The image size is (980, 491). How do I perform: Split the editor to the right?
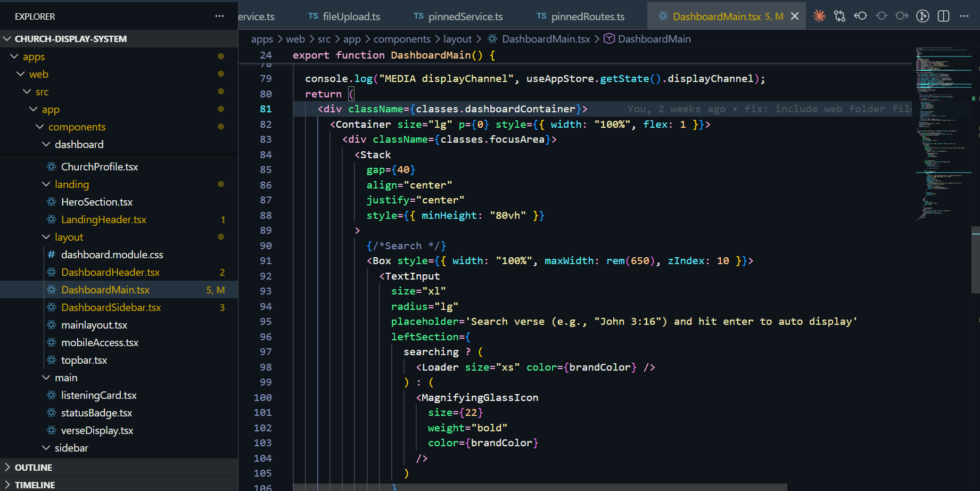(943, 16)
